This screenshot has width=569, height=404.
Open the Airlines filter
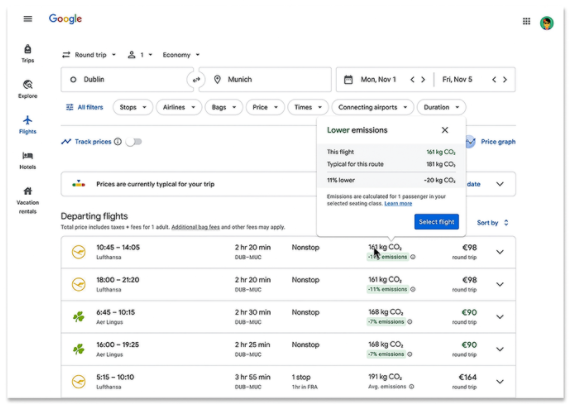click(x=179, y=107)
